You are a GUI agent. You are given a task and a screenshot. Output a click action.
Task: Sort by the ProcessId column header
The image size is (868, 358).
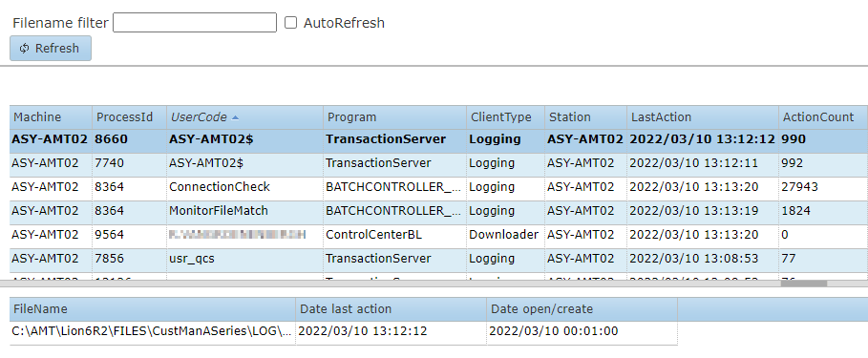130,117
